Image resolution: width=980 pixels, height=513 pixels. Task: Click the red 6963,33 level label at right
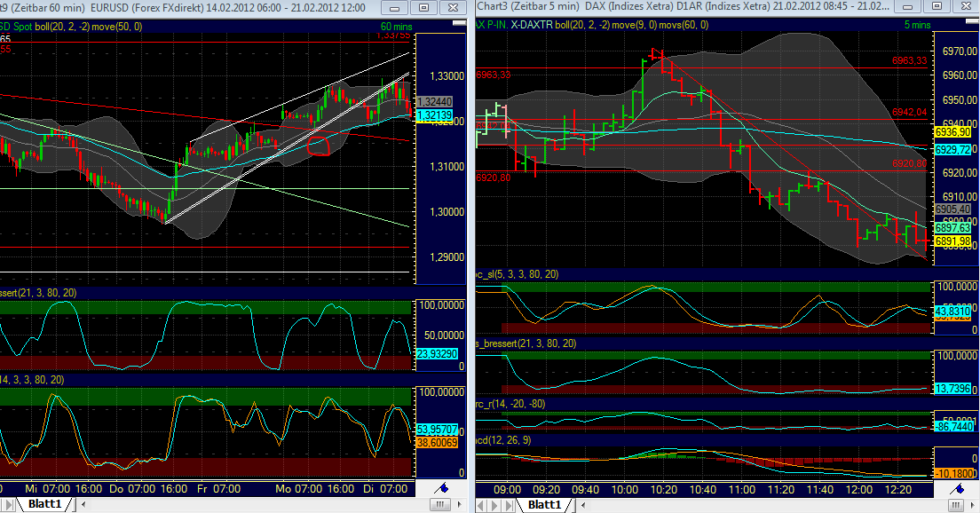910,60
